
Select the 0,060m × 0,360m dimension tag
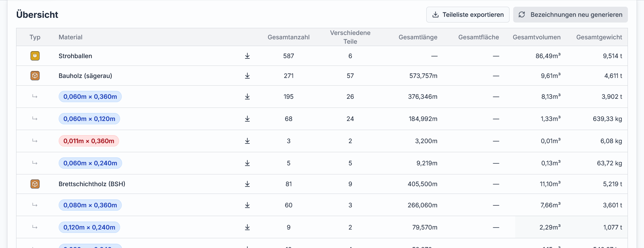[90, 96]
